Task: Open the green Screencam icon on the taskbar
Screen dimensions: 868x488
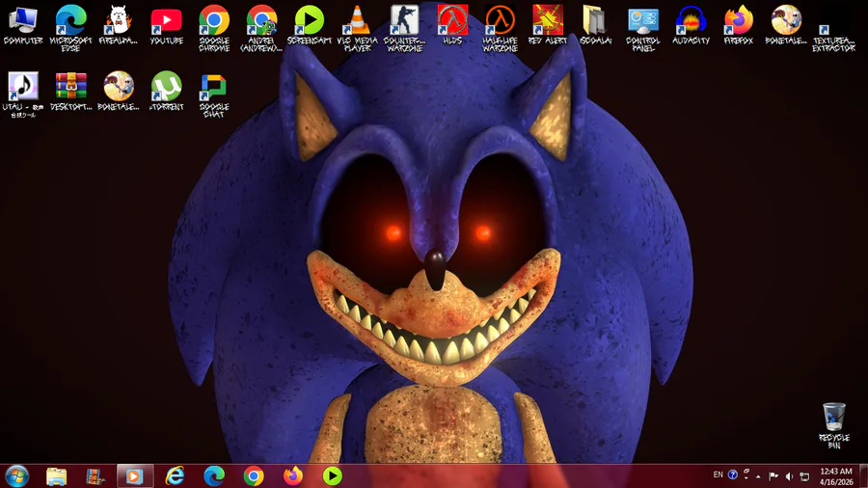Action: (x=332, y=476)
